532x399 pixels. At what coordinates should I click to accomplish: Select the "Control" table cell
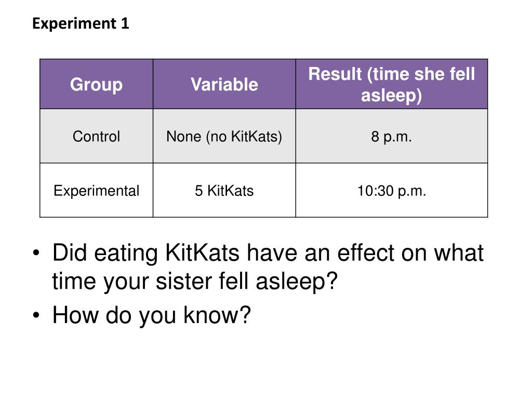coord(96,137)
